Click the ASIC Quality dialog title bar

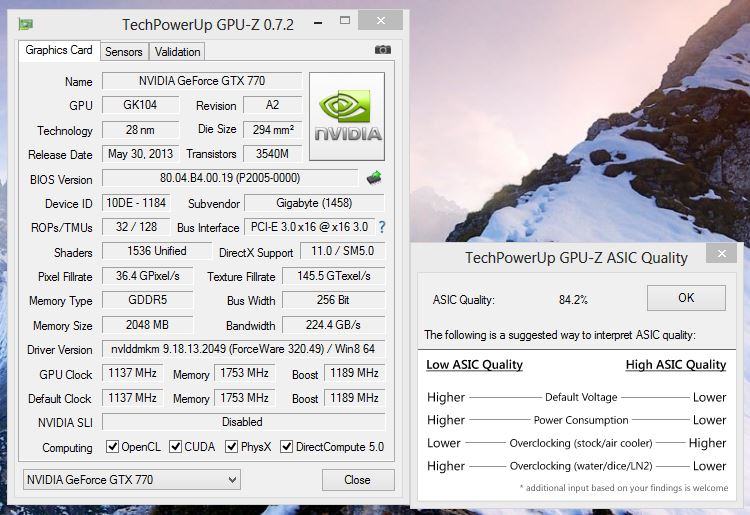point(576,258)
